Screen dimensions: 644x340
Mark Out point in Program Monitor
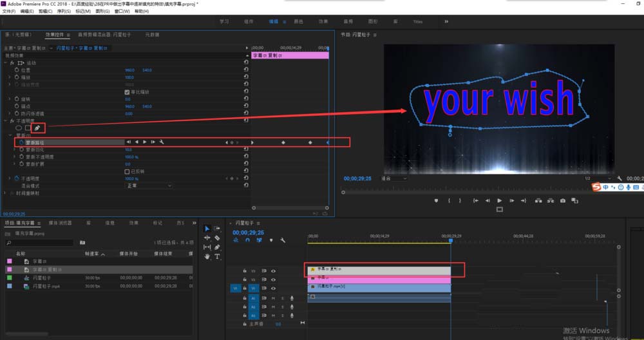[460, 201]
